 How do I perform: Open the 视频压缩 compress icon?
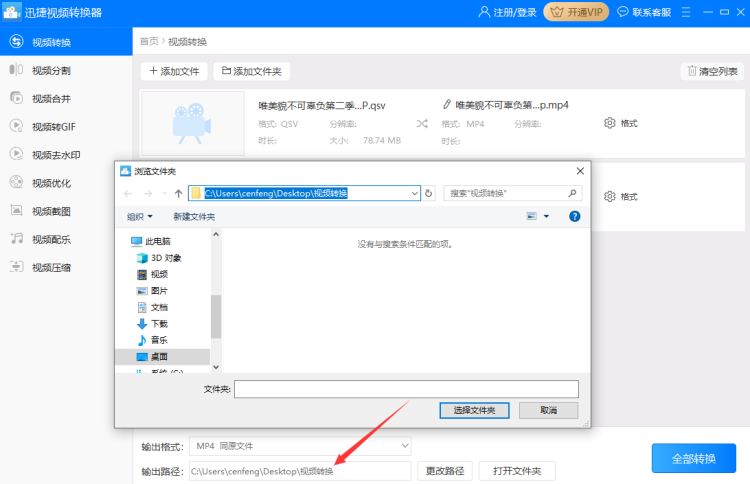(x=17, y=267)
